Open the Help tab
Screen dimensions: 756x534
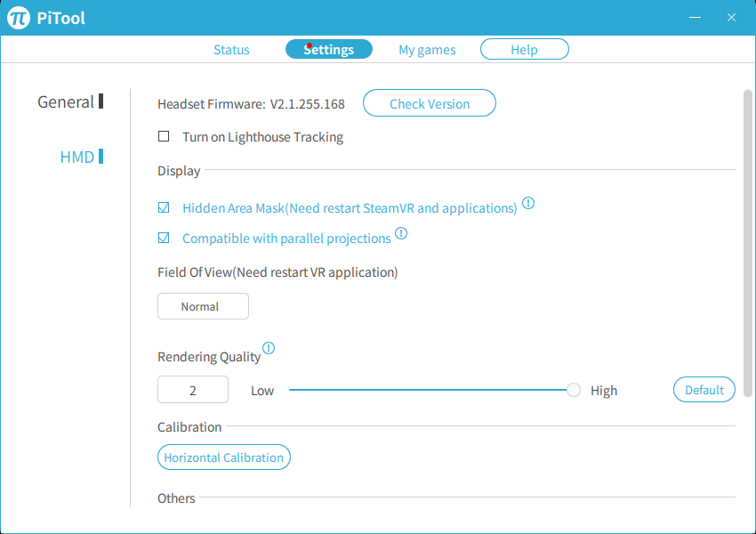point(524,50)
